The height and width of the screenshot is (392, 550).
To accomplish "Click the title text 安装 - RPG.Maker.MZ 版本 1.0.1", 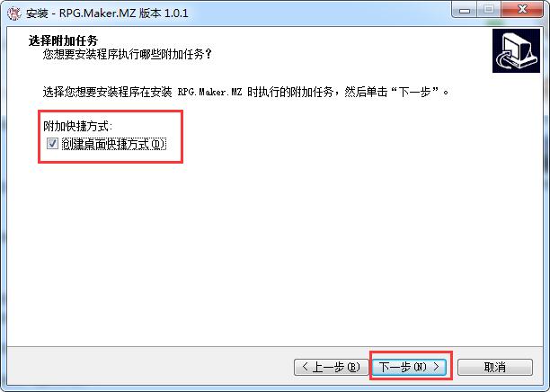I will [x=107, y=13].
